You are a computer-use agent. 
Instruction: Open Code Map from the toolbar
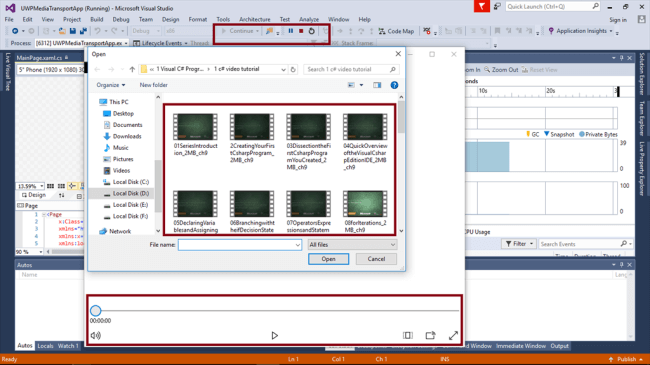coord(397,31)
